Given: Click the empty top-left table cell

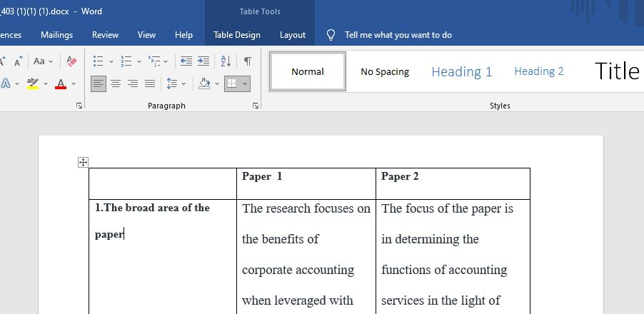Looking at the screenshot, I should pos(163,184).
